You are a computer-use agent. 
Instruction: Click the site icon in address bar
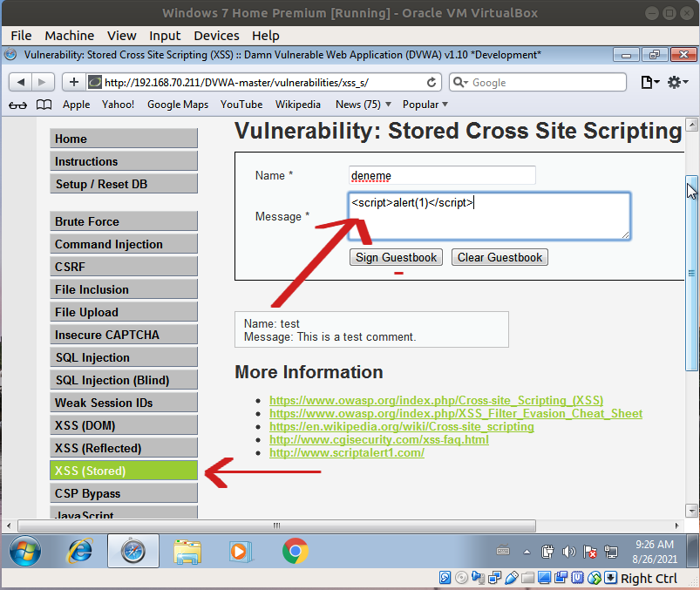[x=95, y=82]
